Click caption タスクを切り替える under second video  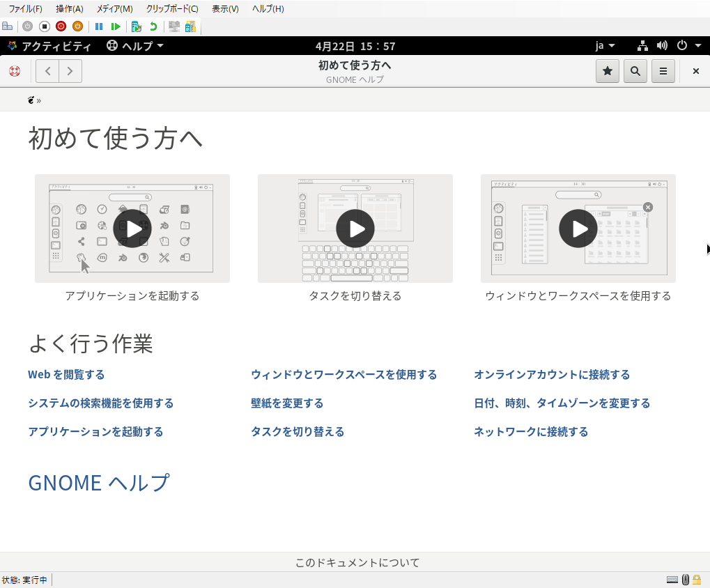click(355, 296)
